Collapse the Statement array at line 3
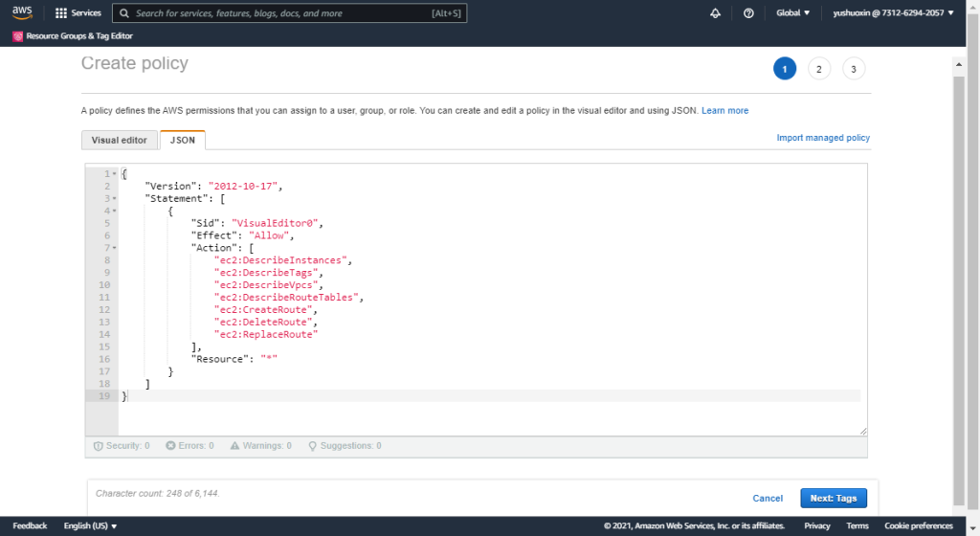The image size is (980, 536). pos(115,198)
